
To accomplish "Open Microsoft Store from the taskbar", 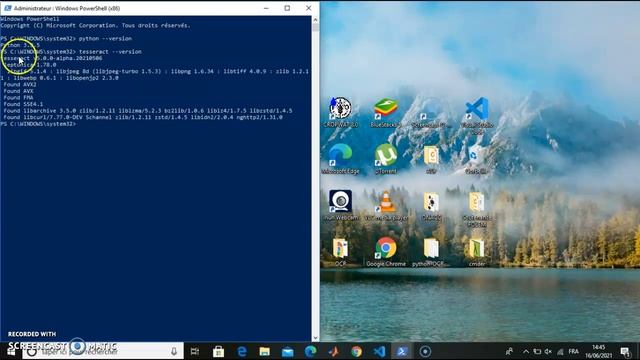I will pos(218,351).
